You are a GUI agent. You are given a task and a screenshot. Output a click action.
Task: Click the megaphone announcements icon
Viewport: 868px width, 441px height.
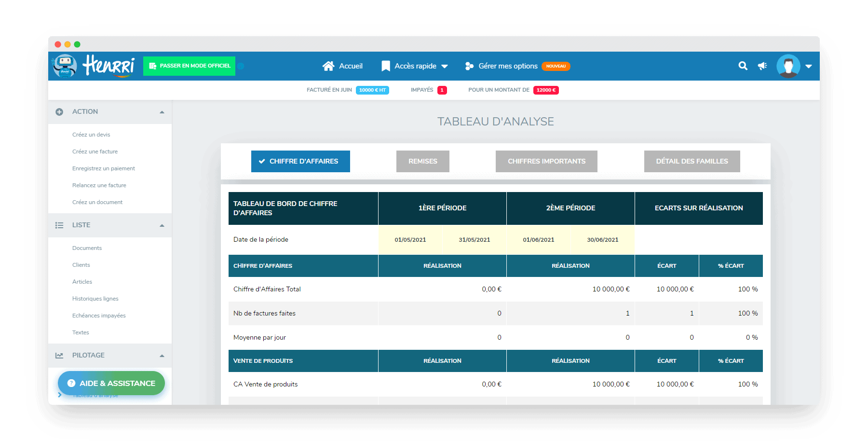click(762, 66)
